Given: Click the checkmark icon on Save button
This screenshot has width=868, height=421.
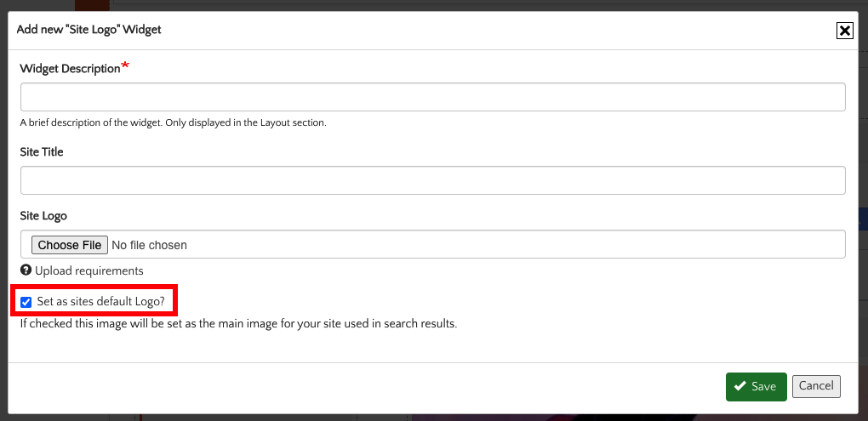Looking at the screenshot, I should [740, 386].
